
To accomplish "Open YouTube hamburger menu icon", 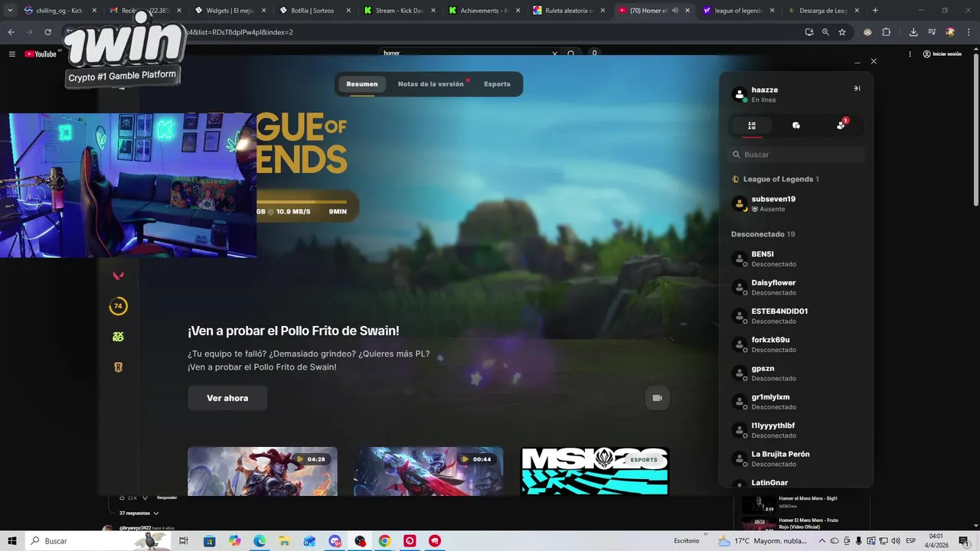I will [11, 54].
